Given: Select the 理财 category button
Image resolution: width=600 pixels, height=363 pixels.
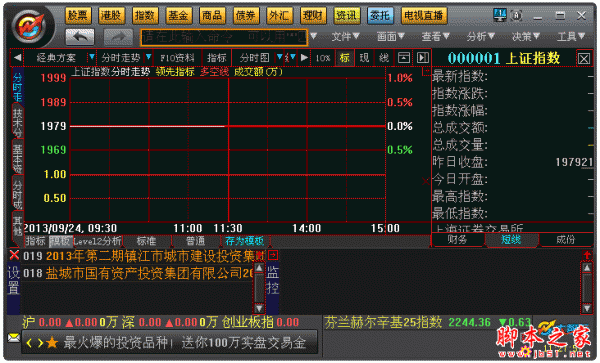Looking at the screenshot, I should 313,16.
